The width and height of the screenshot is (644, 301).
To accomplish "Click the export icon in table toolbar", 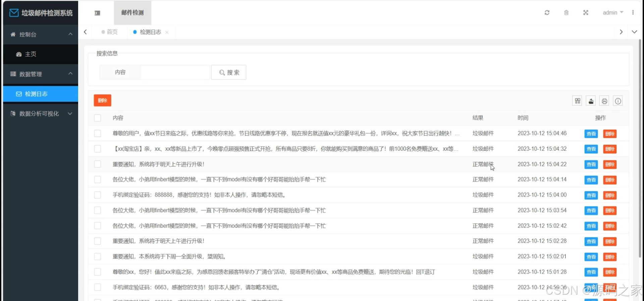I will (591, 101).
